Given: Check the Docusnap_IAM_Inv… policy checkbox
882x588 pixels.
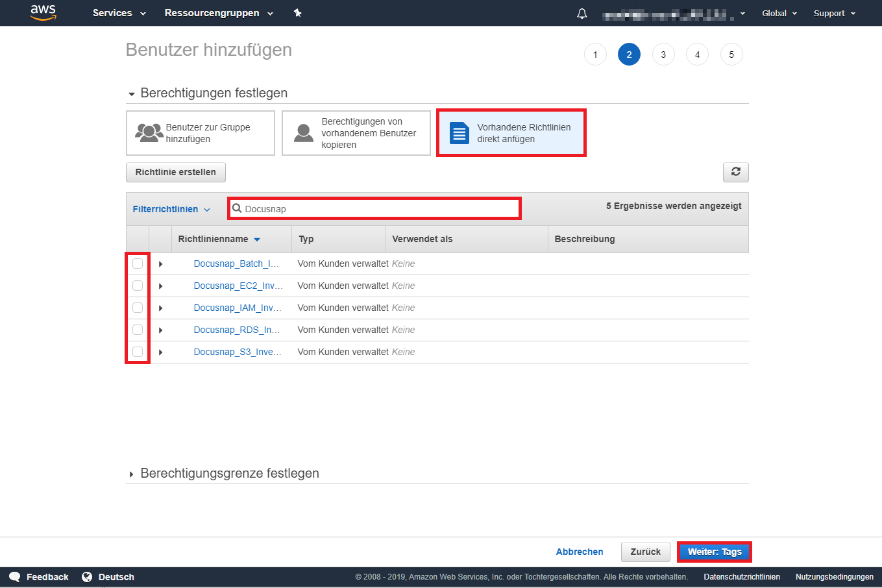Looking at the screenshot, I should (138, 308).
